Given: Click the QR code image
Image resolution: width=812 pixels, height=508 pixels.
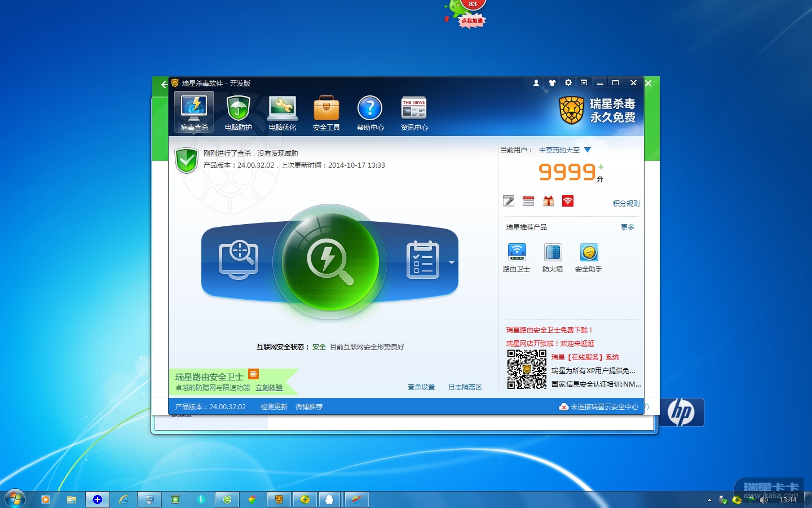Looking at the screenshot, I should pos(527,369).
